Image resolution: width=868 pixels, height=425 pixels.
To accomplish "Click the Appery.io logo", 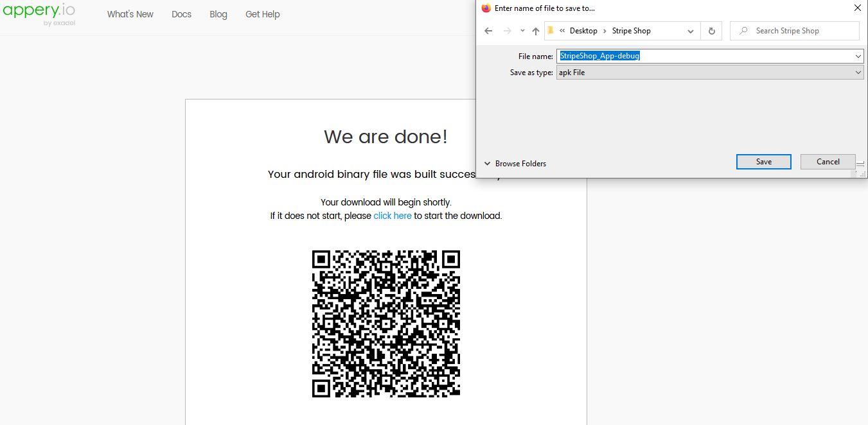I will tap(39, 14).
